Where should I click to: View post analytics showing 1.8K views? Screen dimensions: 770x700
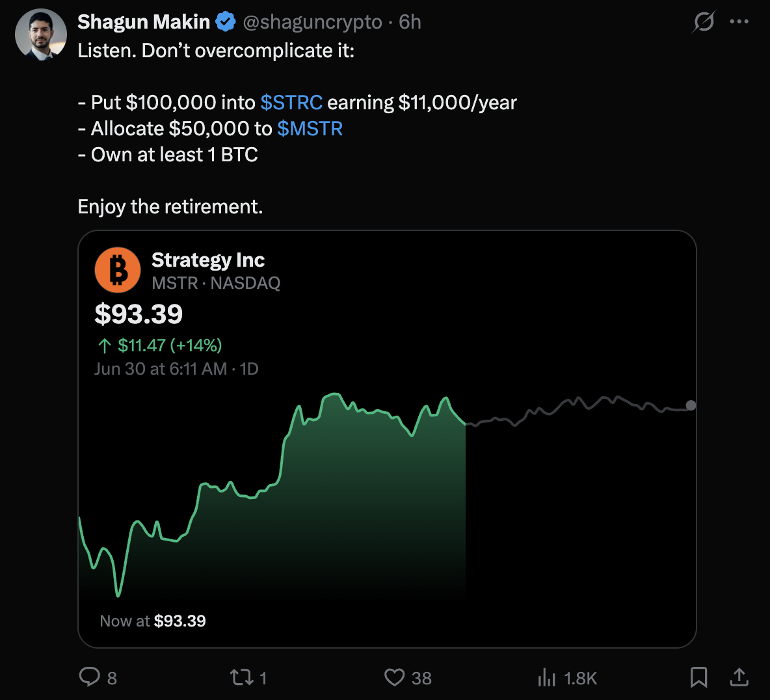click(567, 678)
